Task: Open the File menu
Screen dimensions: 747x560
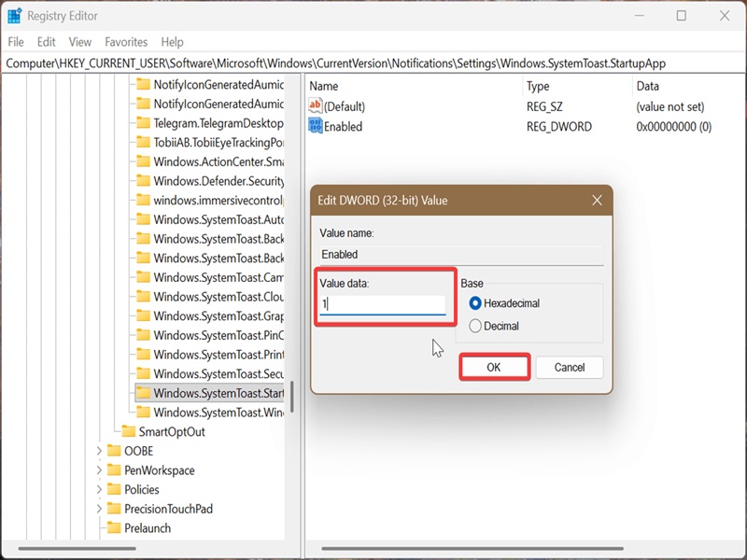Action: click(16, 42)
